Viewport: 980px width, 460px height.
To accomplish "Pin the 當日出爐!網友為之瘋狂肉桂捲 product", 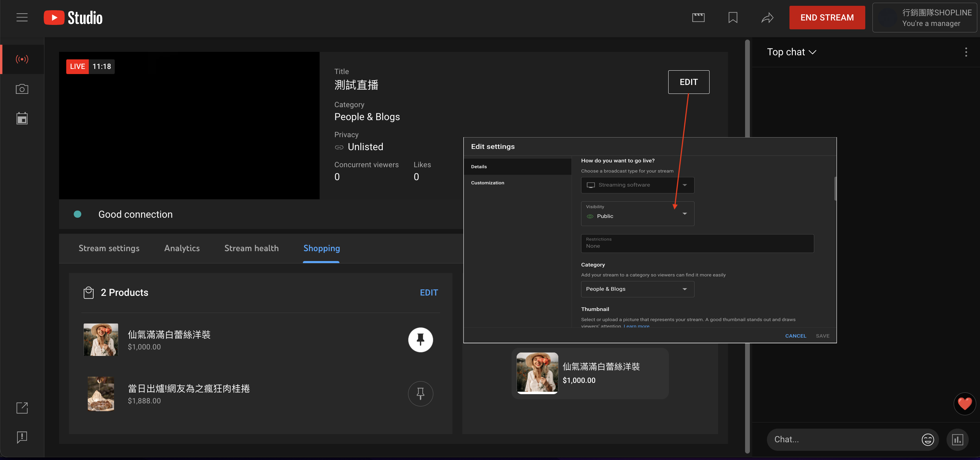I will point(420,393).
